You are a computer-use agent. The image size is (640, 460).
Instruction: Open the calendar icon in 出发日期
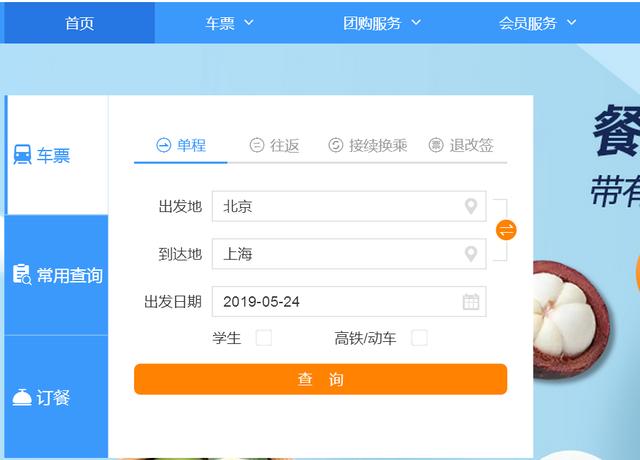[x=471, y=302]
